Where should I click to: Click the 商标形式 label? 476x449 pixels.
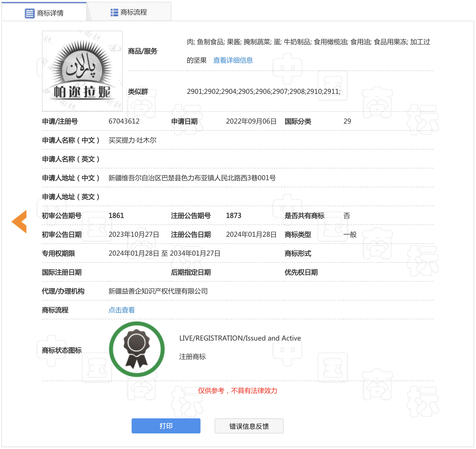pyautogui.click(x=298, y=254)
